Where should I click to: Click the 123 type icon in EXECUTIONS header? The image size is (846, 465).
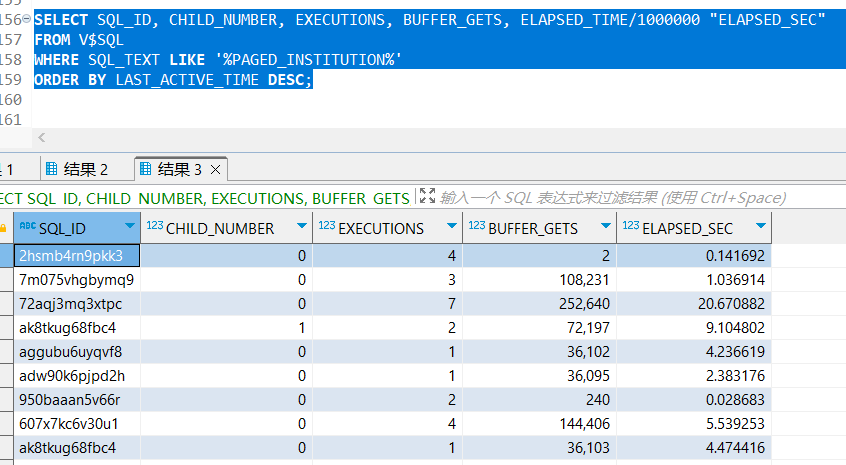point(326,225)
